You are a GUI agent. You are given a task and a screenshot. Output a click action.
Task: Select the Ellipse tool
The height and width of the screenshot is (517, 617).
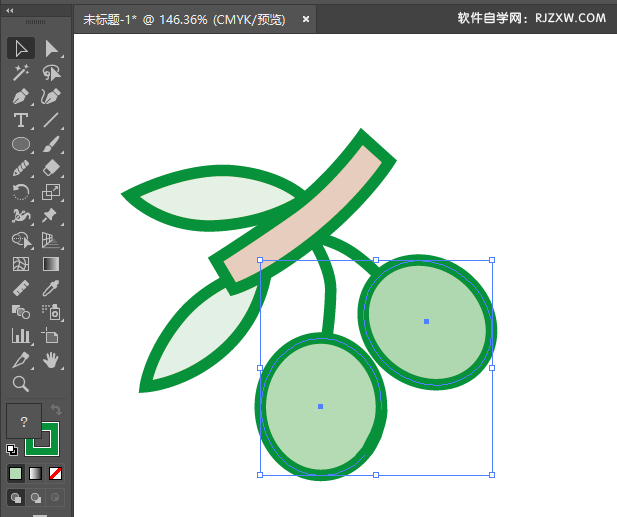pyautogui.click(x=21, y=144)
